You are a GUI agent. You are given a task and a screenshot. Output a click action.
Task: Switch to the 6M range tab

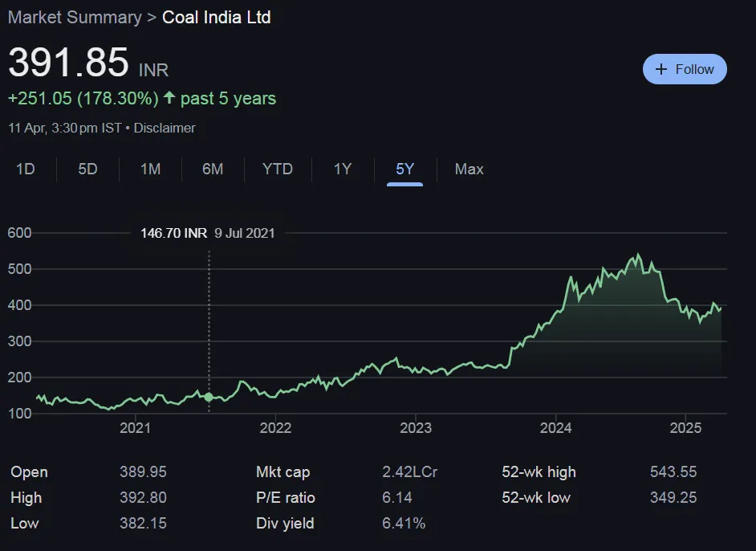(213, 169)
